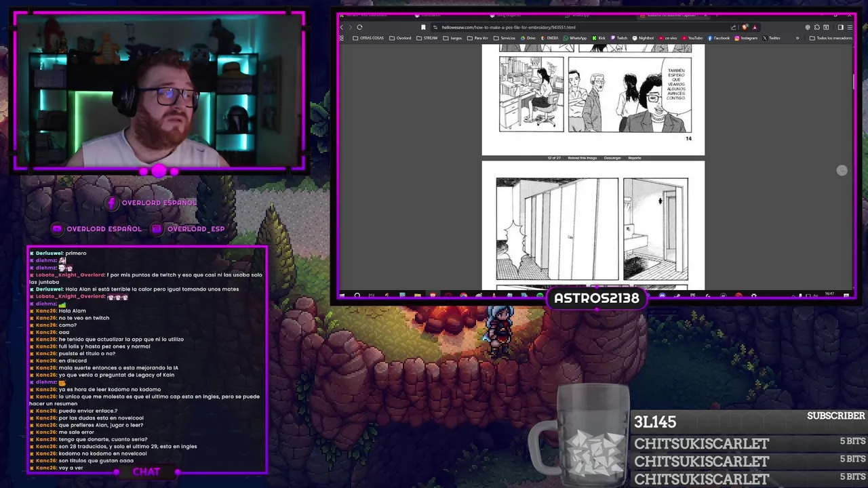The image size is (868, 488).
Task: Open the Windows notification center icon
Action: [846, 296]
